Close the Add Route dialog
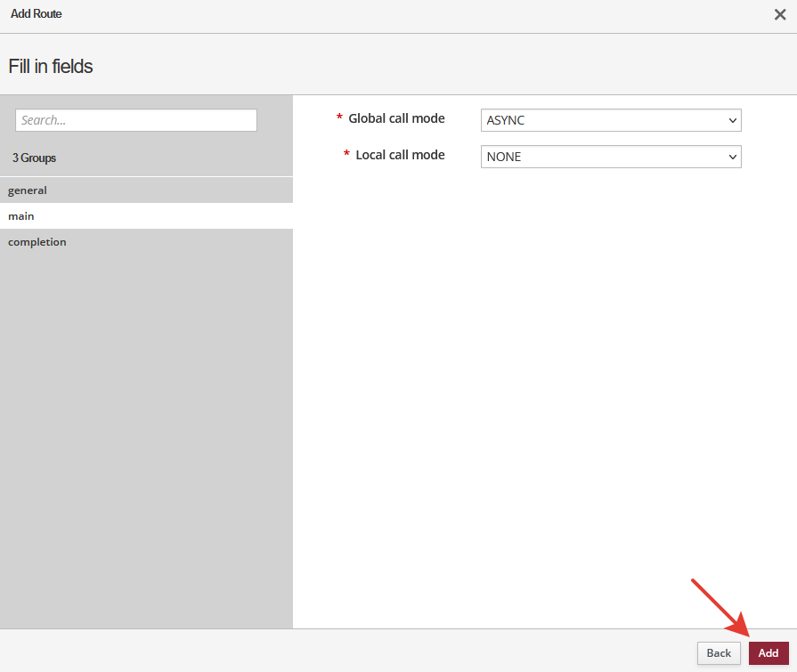 pyautogui.click(x=780, y=14)
